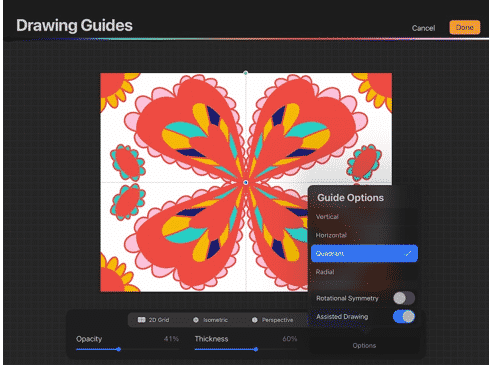This screenshot has width=497, height=365.
Task: Click the Thickness slider handle
Action: (x=256, y=349)
